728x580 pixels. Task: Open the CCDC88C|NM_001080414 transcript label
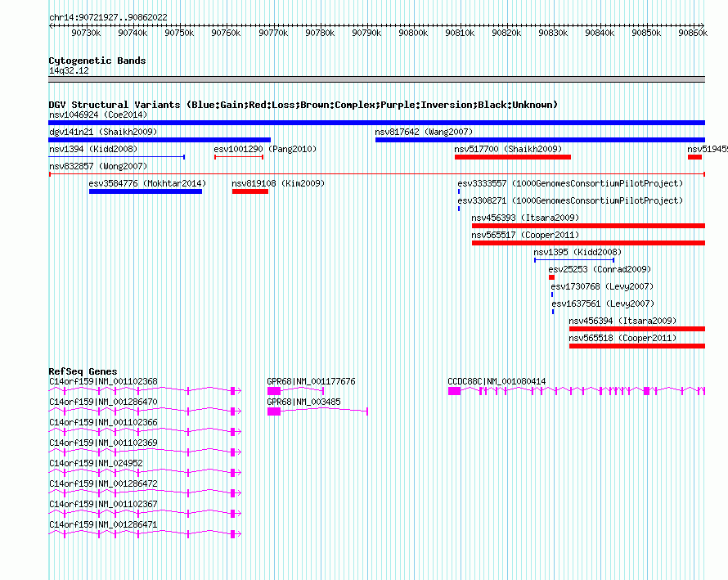coord(497,381)
